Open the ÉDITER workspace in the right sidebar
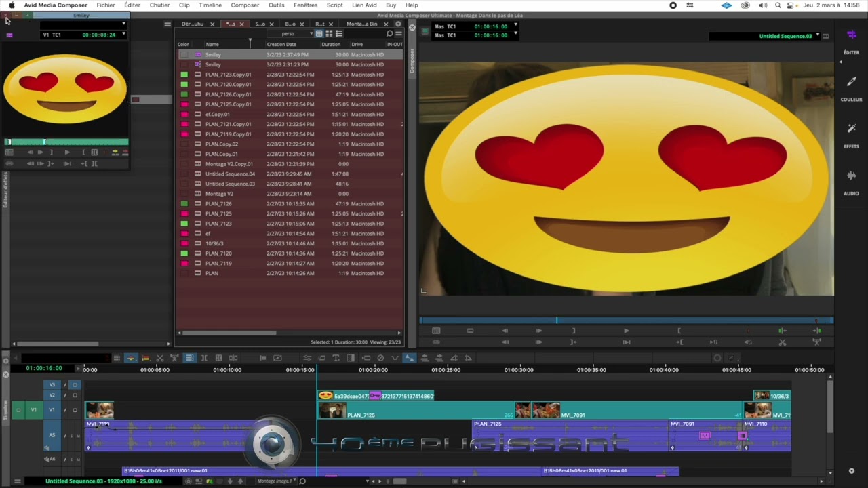868x488 pixels. (x=851, y=41)
